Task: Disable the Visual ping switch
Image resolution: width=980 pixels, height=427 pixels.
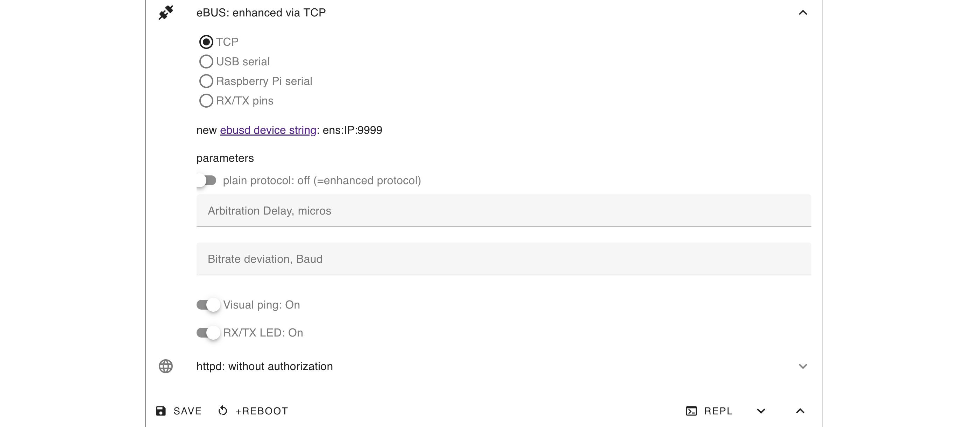Action: (x=208, y=305)
